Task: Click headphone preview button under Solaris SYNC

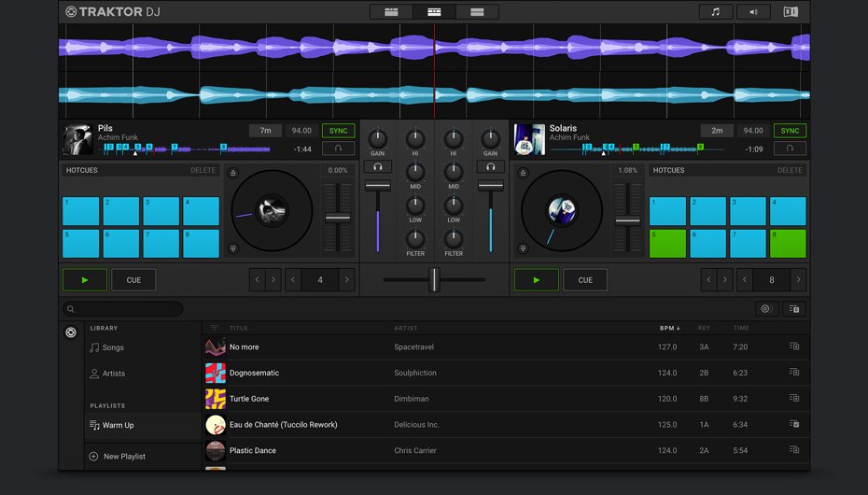Action: [x=790, y=148]
